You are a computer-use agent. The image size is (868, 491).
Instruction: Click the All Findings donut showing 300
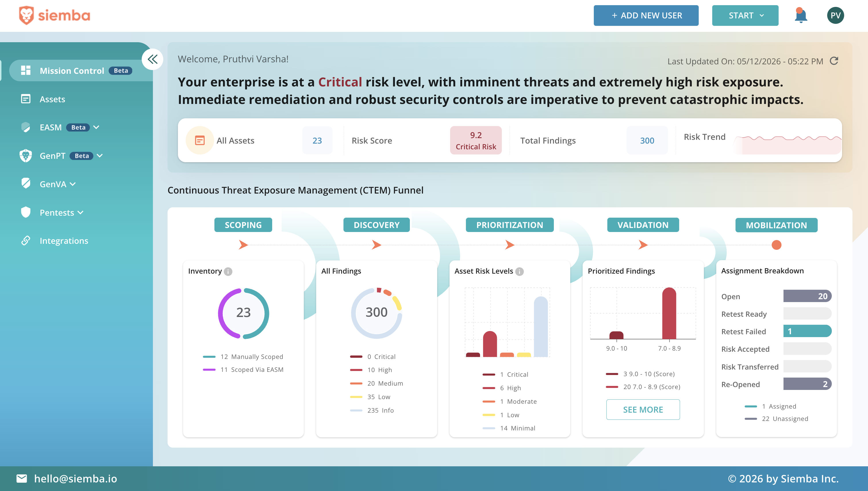[x=376, y=313]
